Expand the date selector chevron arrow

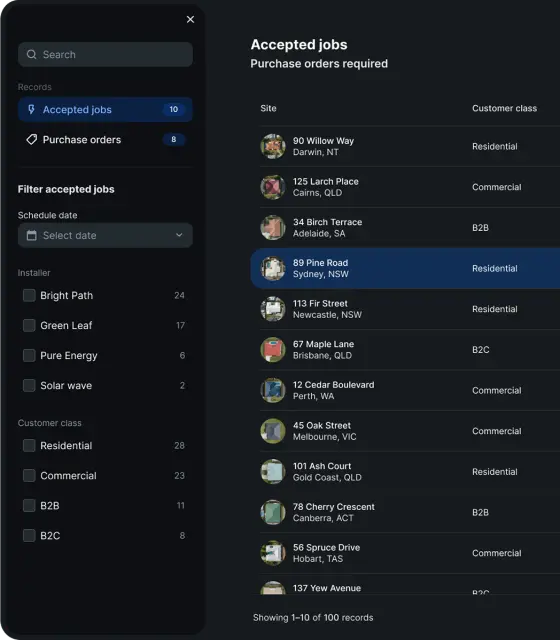179,235
